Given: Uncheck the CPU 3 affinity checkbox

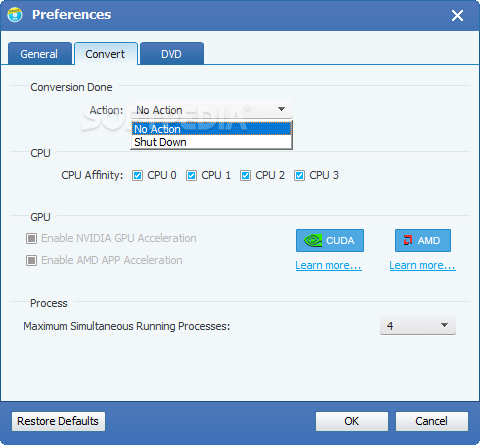Looking at the screenshot, I should tap(299, 175).
